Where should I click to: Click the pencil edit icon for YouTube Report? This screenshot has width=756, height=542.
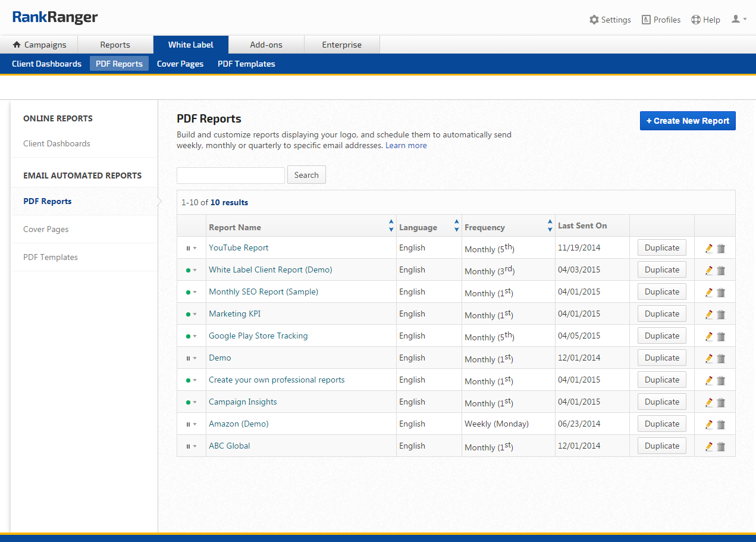pyautogui.click(x=708, y=249)
